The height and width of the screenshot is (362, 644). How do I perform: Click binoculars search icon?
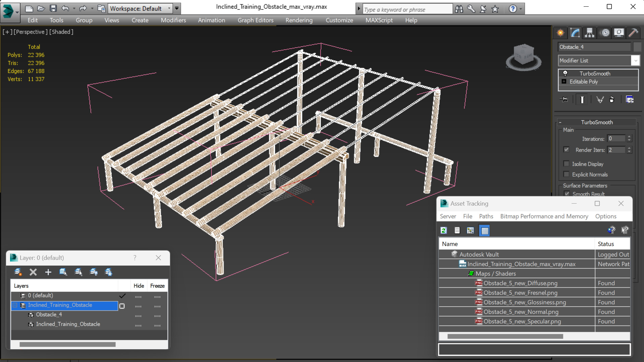[x=459, y=9]
